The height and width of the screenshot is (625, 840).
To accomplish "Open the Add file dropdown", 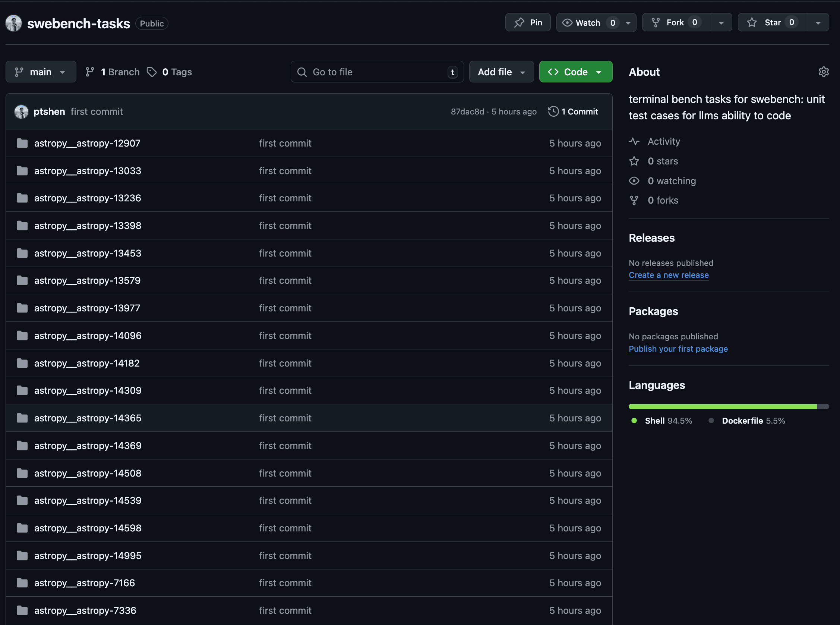I will pyautogui.click(x=501, y=72).
